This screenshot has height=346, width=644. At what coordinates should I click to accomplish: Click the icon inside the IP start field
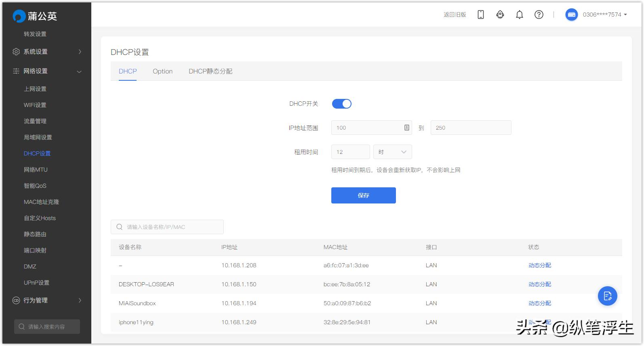[x=407, y=128]
